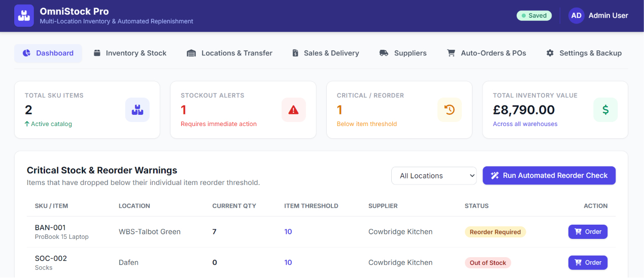Click the Settings & Backup gear icon

(550, 53)
